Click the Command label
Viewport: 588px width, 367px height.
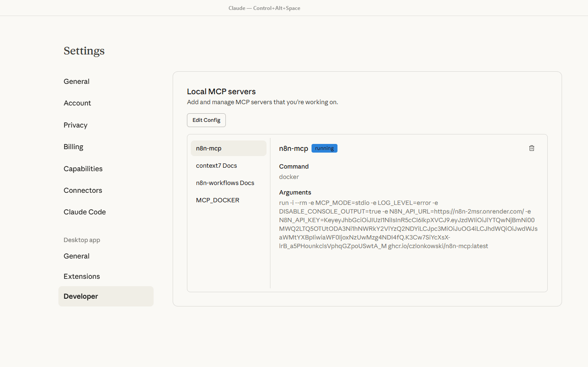pos(294,166)
